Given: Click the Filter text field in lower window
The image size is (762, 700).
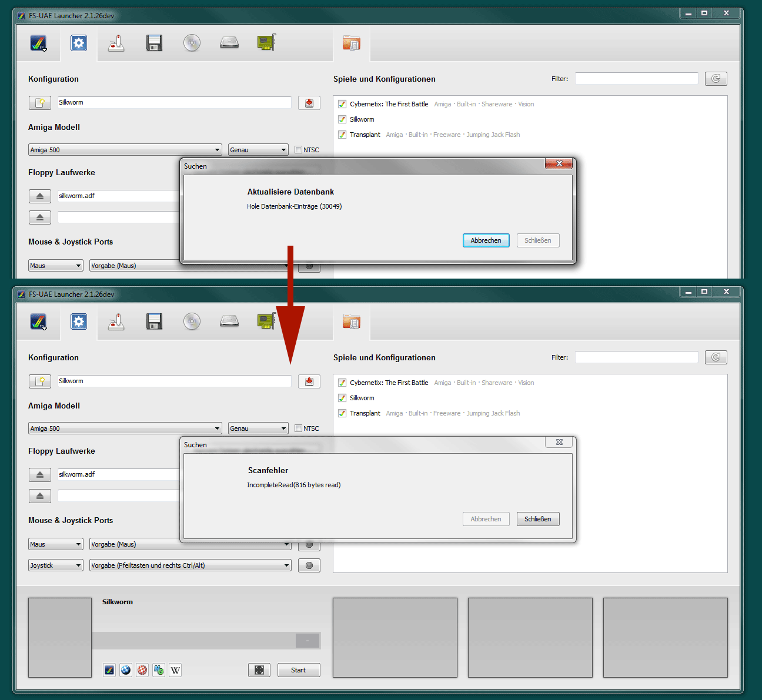Looking at the screenshot, I should coord(636,357).
